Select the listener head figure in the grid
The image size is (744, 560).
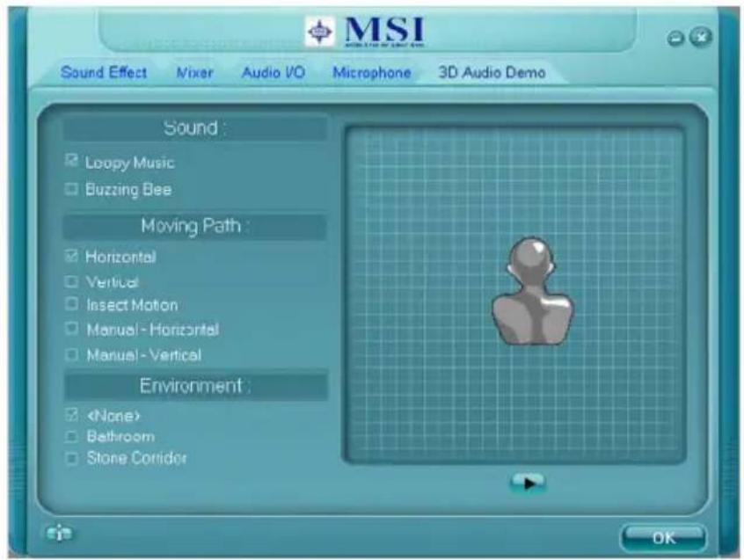532,291
